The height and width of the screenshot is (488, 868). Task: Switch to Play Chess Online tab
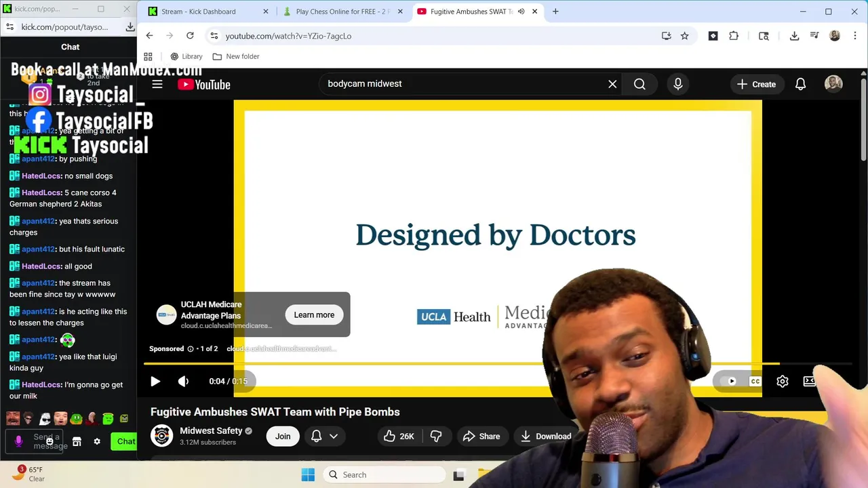pyautogui.click(x=342, y=12)
